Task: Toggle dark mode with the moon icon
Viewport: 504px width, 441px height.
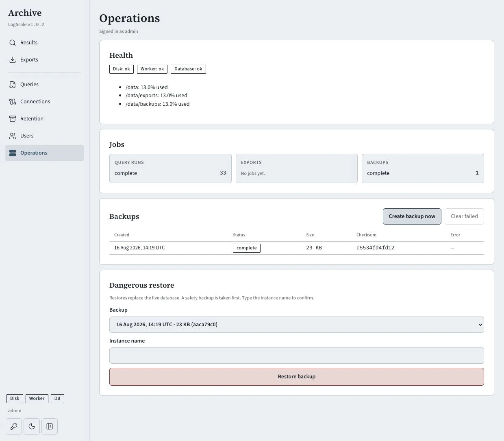Action: point(32,426)
